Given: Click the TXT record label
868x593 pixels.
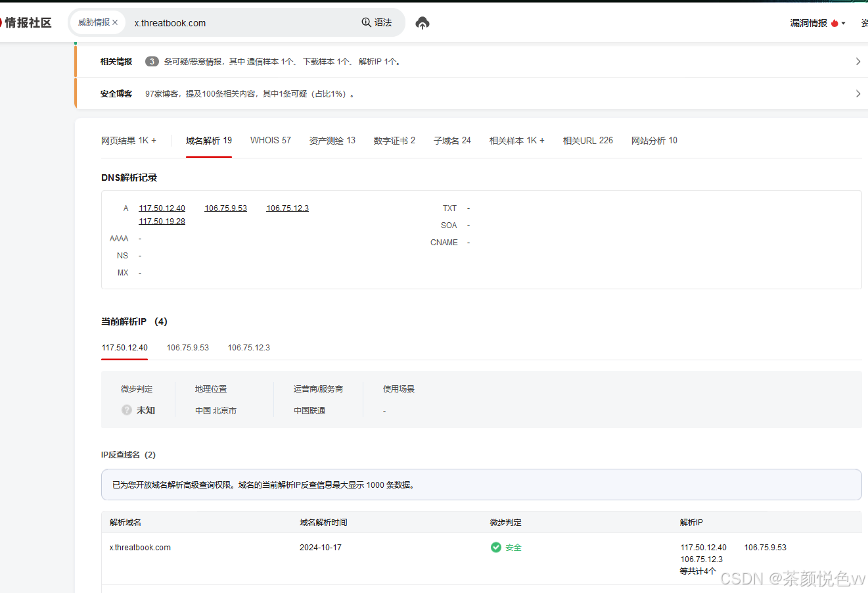Looking at the screenshot, I should [x=449, y=208].
